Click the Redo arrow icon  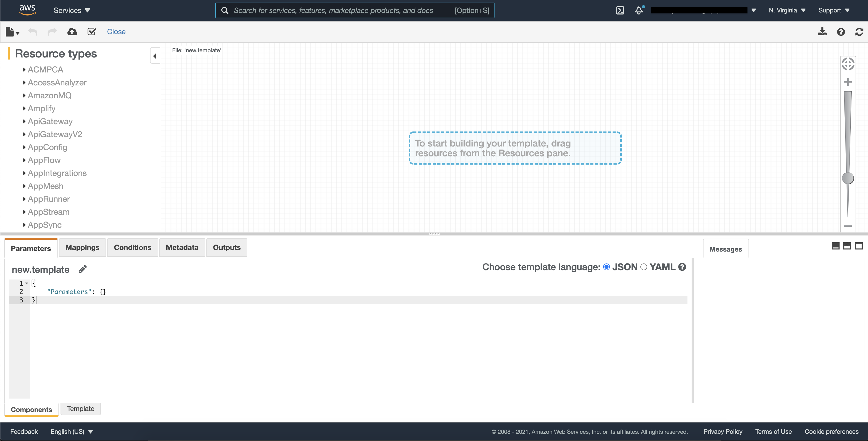pyautogui.click(x=52, y=32)
